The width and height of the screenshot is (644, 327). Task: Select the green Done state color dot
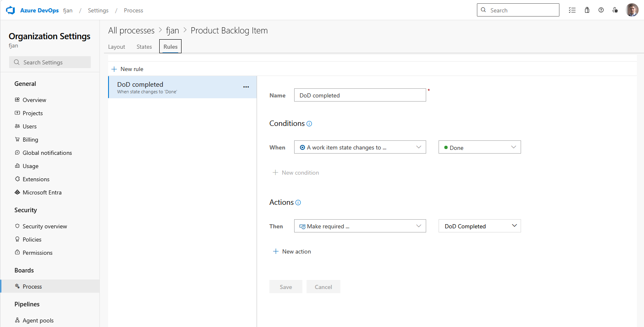[x=446, y=147]
